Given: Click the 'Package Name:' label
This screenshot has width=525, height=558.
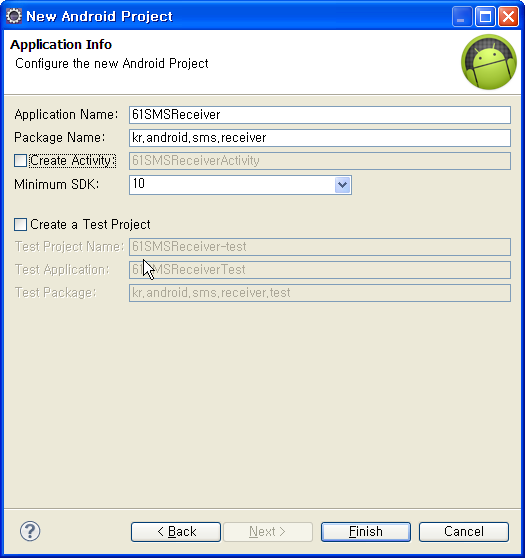Looking at the screenshot, I should 60,137.
